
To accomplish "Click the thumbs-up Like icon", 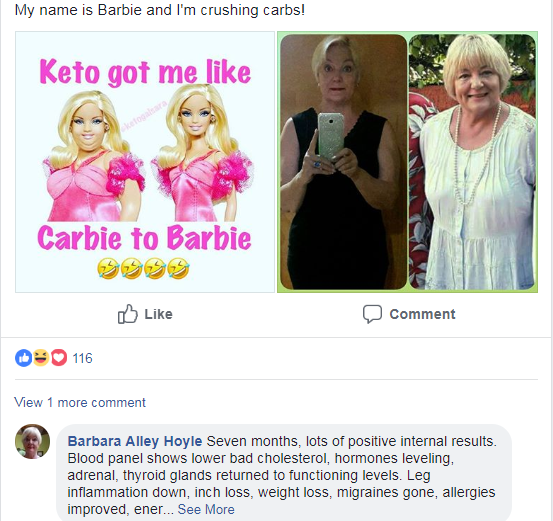I will pyautogui.click(x=127, y=314).
